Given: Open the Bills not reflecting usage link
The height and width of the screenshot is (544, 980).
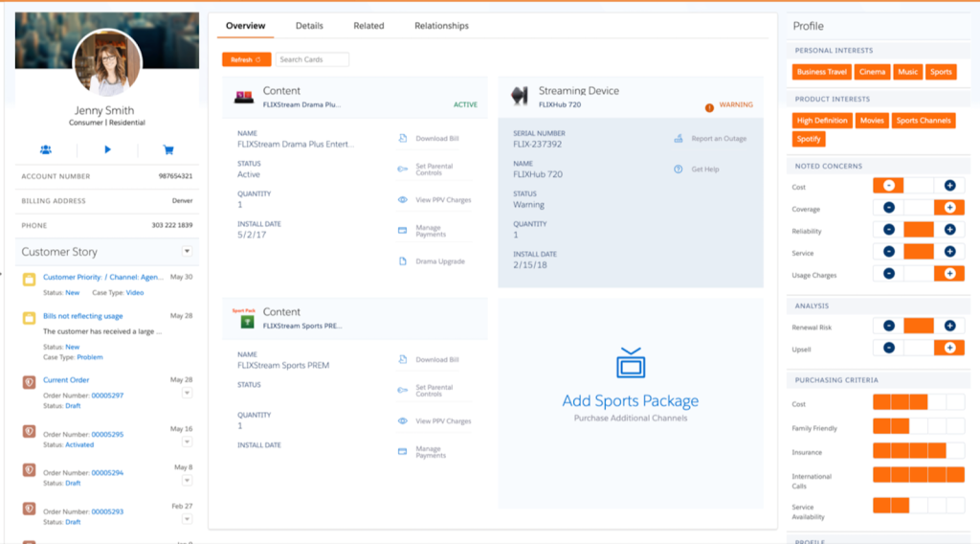Looking at the screenshot, I should (x=83, y=316).
